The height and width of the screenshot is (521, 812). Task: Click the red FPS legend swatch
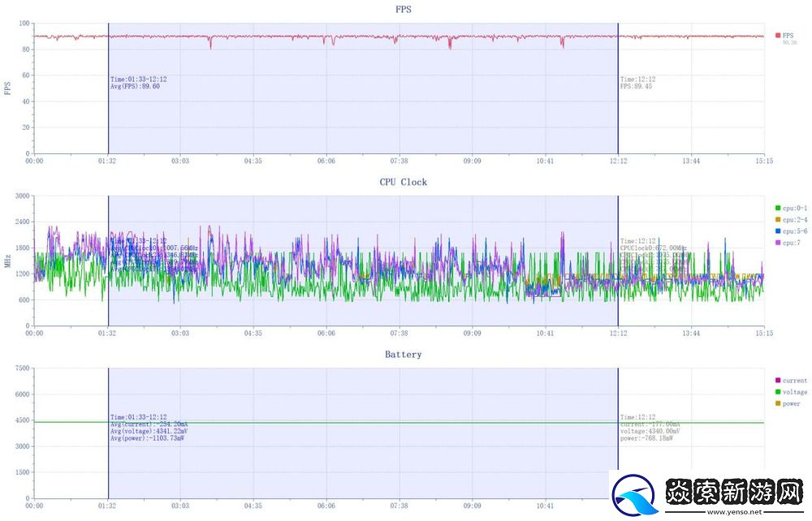point(778,36)
